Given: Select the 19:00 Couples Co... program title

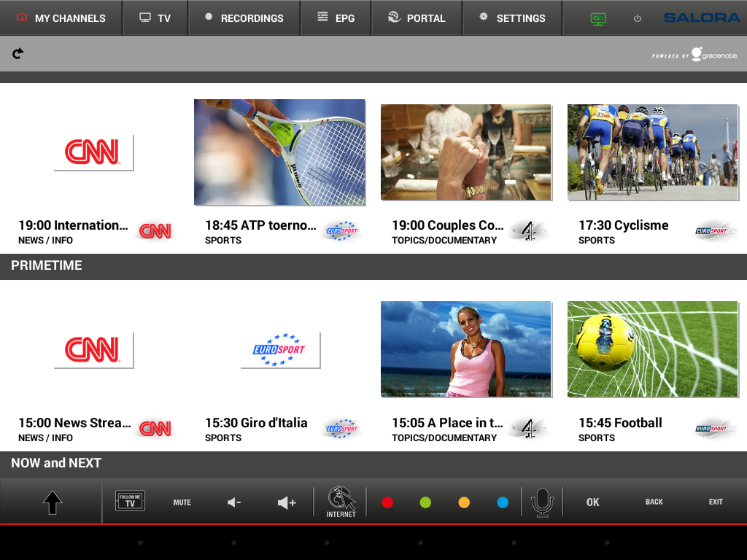Looking at the screenshot, I should (x=448, y=225).
